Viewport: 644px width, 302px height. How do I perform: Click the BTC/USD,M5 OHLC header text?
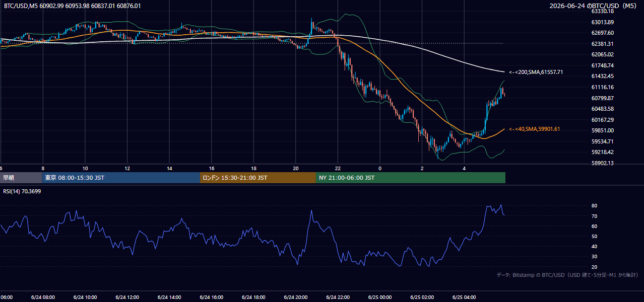pyautogui.click(x=73, y=6)
